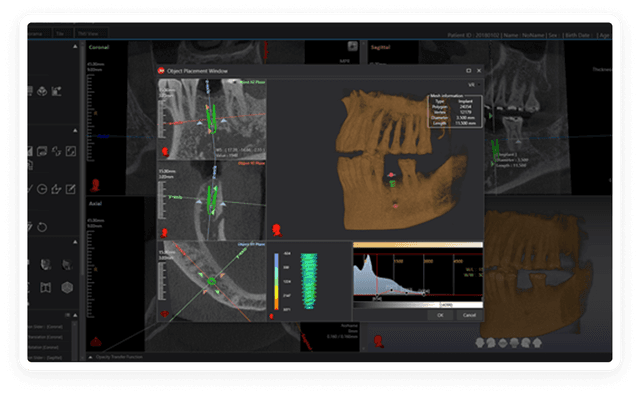Click the MPR icon in Coronal view
Screen dimensions: 640x395
pos(353,46)
